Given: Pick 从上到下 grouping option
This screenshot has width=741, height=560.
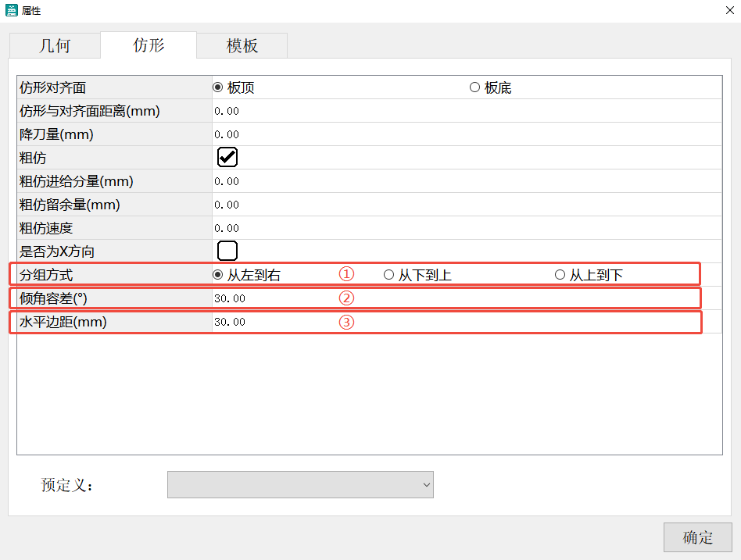Looking at the screenshot, I should 560,275.
